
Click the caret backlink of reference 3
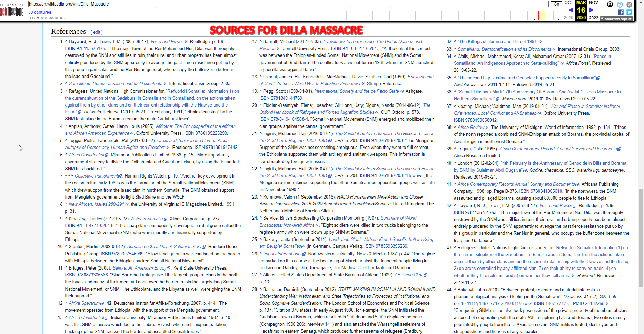[x=66, y=91]
